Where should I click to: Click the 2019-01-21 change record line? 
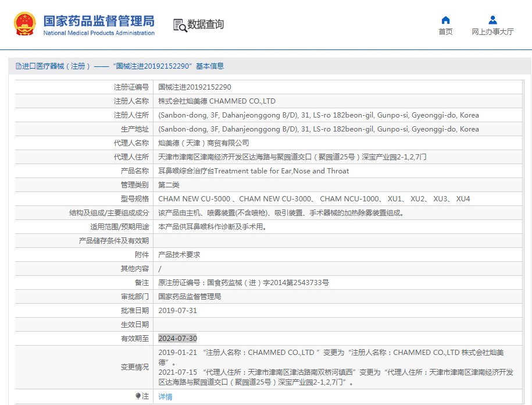331,357
